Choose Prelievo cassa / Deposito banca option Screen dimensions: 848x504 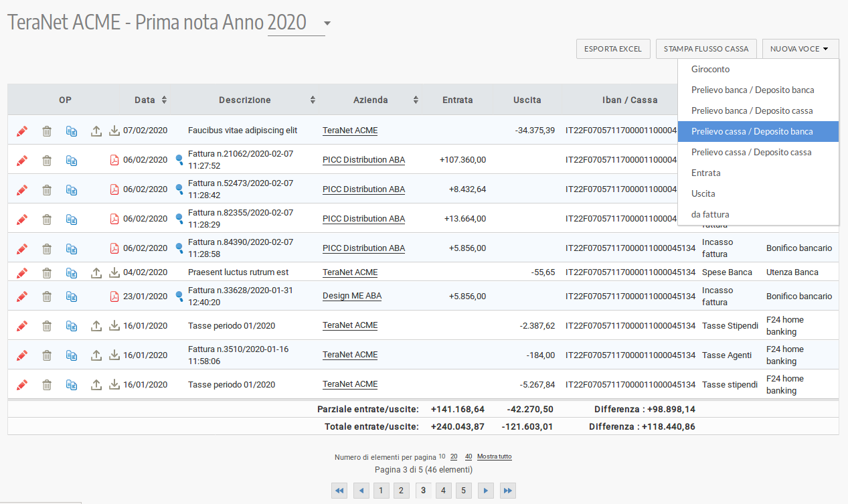752,131
